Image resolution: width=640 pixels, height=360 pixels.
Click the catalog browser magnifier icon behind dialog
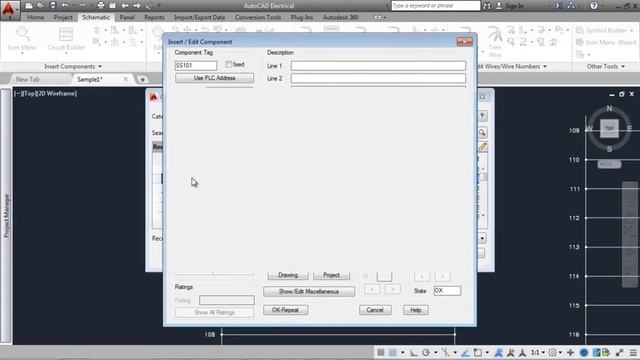click(x=482, y=133)
